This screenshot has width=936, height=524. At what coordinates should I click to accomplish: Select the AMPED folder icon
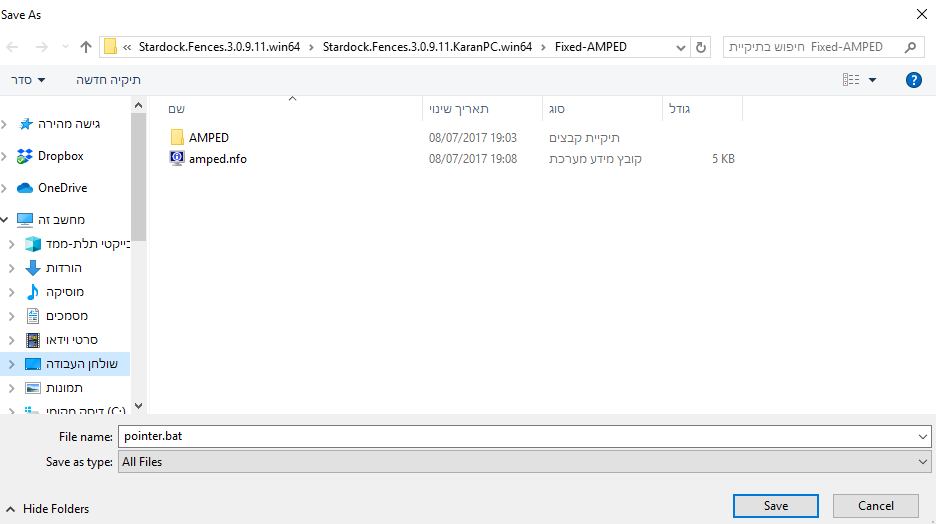[177, 137]
